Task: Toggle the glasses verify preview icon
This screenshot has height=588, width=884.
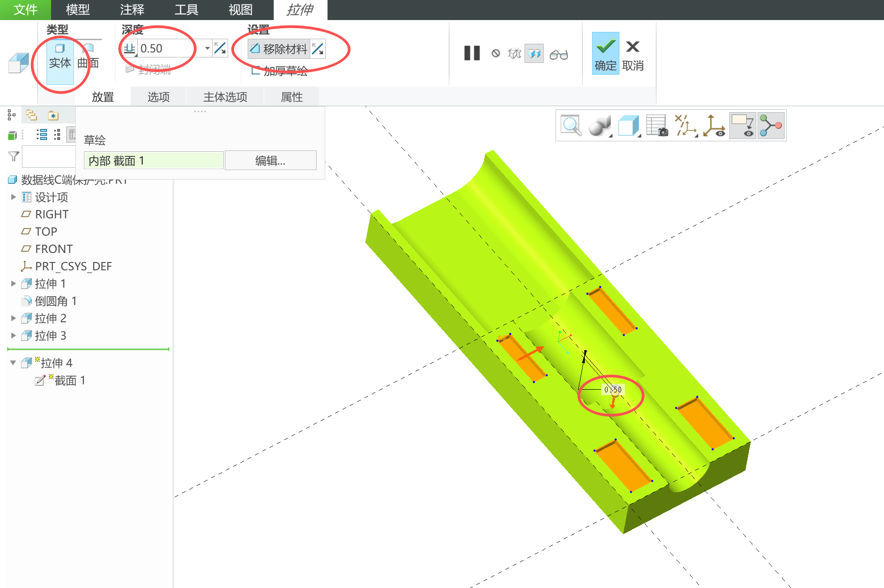Action: click(x=558, y=54)
